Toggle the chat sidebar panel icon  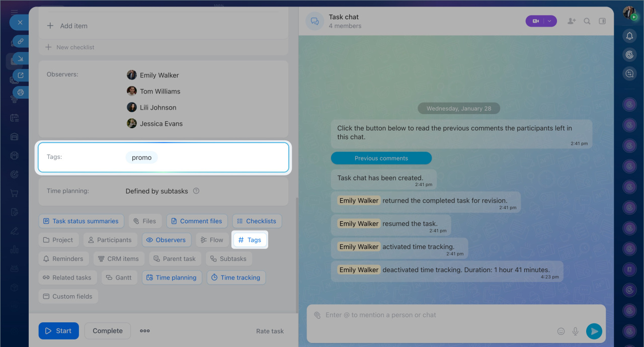click(x=602, y=21)
